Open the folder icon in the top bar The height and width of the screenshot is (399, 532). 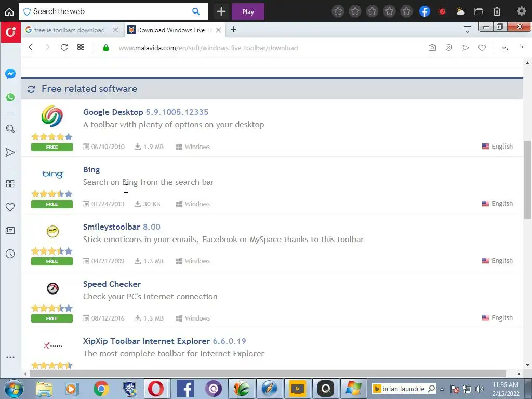pos(478,11)
